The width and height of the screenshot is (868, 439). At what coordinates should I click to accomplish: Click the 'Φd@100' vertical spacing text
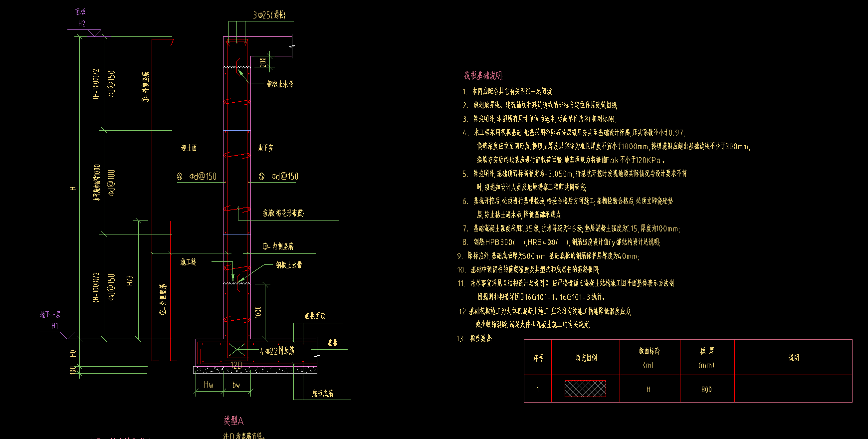coord(112,183)
